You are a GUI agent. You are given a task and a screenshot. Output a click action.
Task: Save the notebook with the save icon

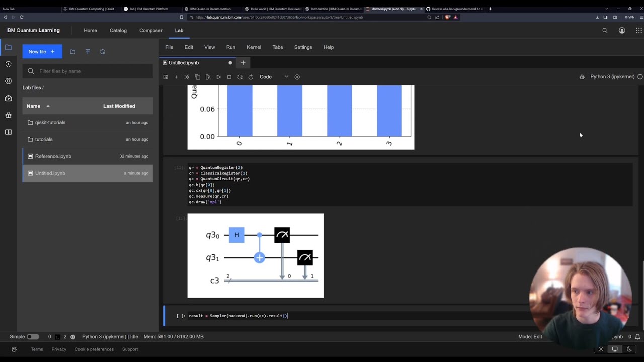pos(166,77)
